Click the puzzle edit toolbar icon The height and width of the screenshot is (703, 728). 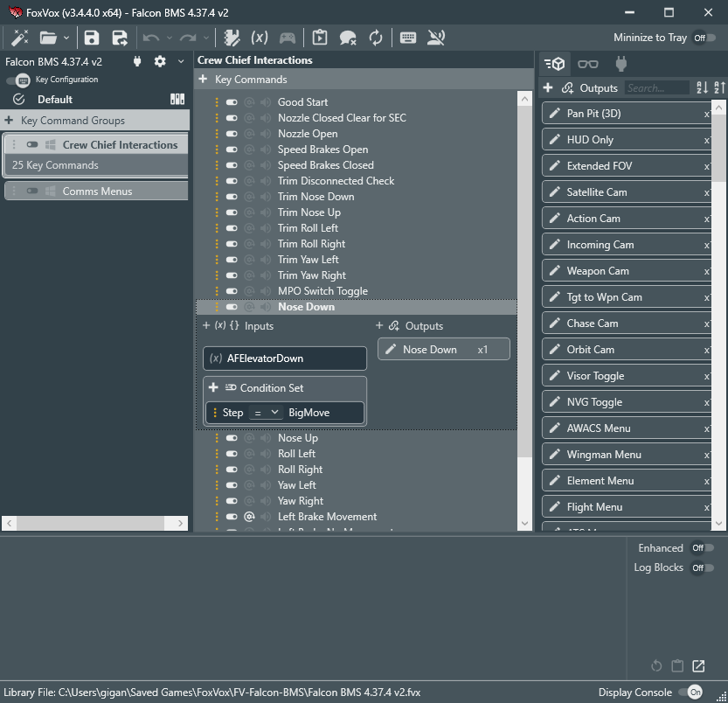(232, 38)
